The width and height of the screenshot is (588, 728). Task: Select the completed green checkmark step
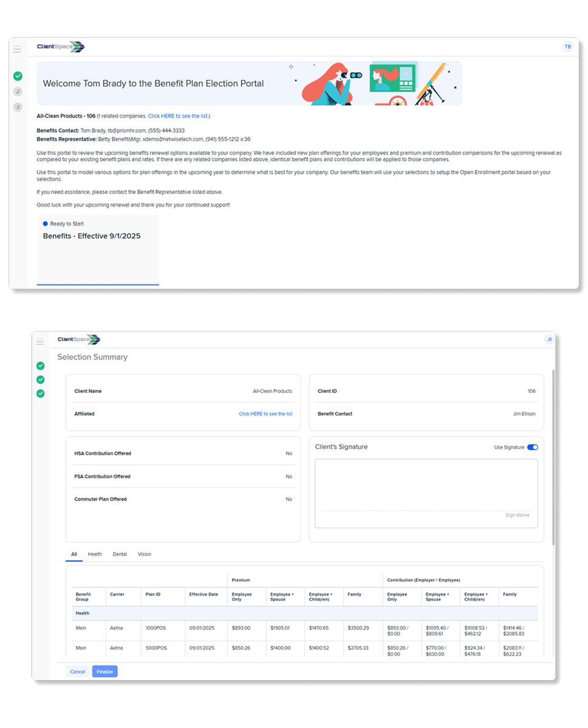tap(18, 76)
